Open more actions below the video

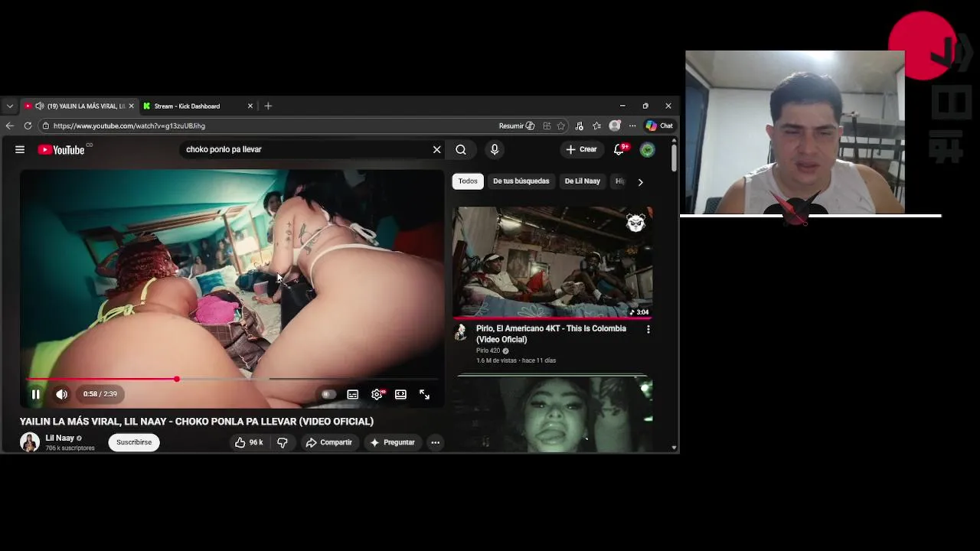pyautogui.click(x=435, y=442)
